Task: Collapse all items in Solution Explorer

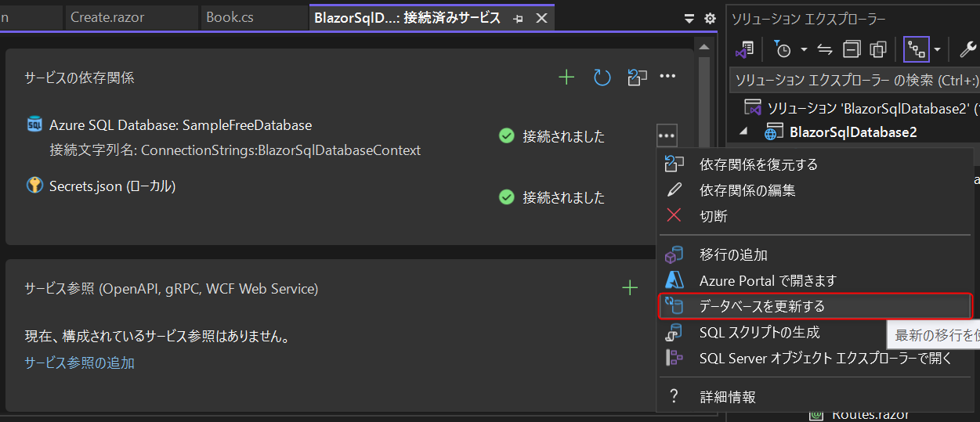Action: point(852,50)
